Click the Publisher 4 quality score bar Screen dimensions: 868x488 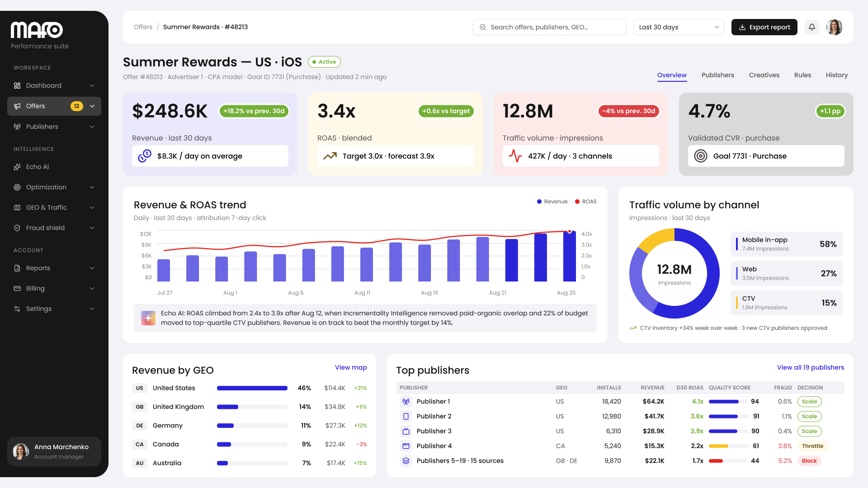pyautogui.click(x=728, y=446)
